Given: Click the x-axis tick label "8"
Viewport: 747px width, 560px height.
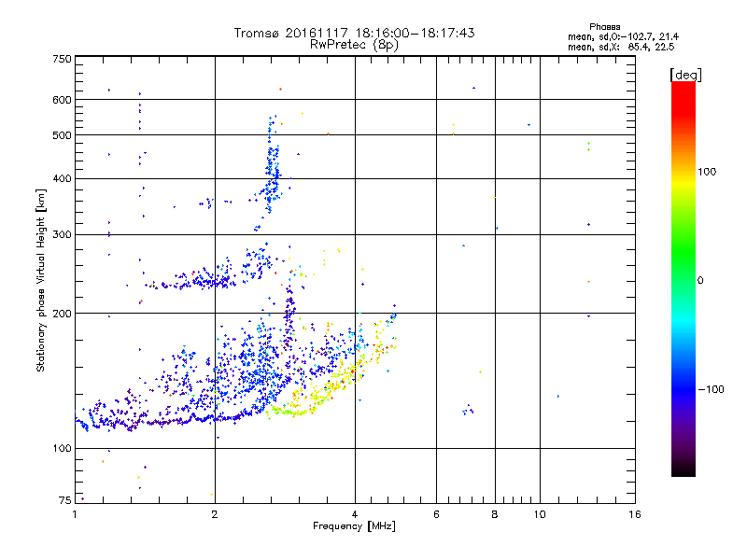Looking at the screenshot, I should coord(495,514).
